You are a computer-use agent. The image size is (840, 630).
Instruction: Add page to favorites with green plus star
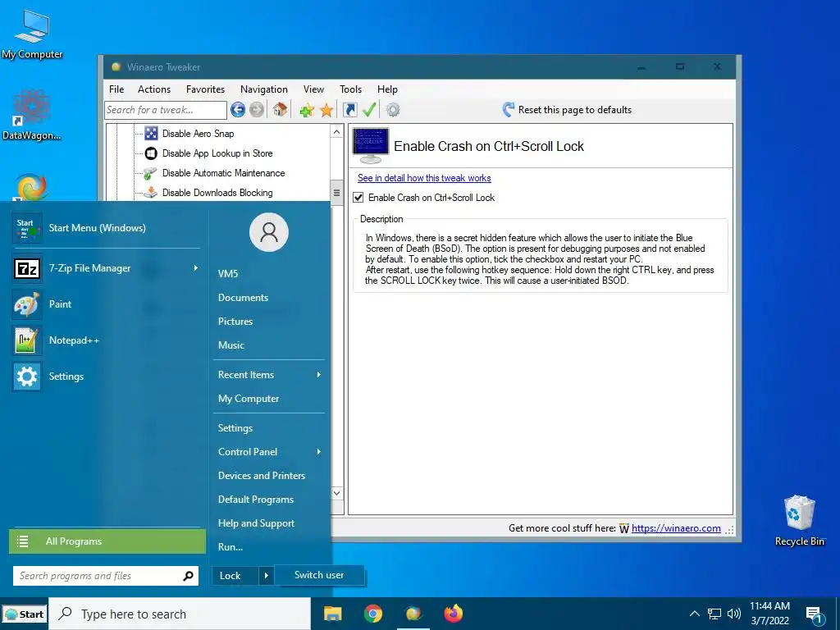pyautogui.click(x=307, y=111)
